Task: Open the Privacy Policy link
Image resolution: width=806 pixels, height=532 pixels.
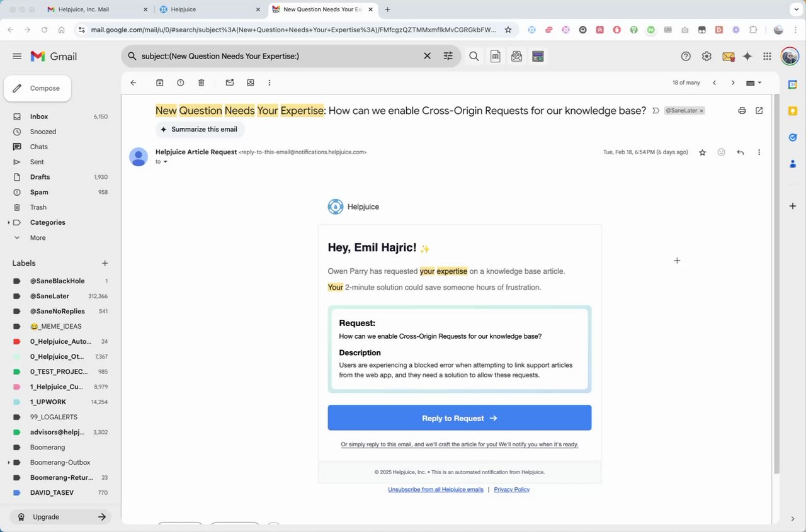Action: tap(512, 489)
